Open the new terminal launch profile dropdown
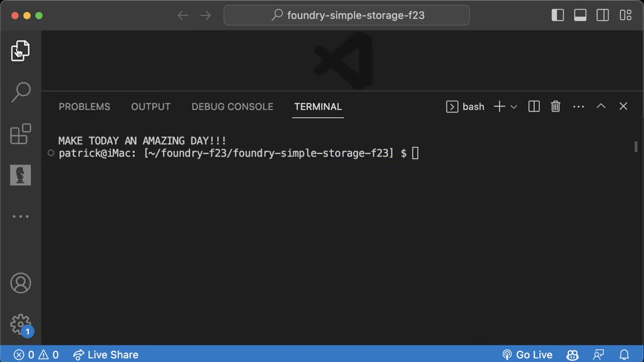The height and width of the screenshot is (362, 644). (514, 107)
